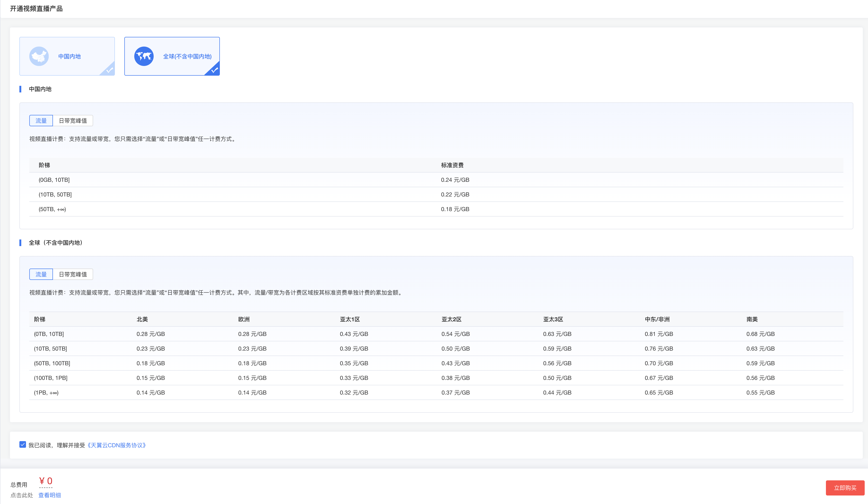Screen dimensions: 868x504
Task: Click the 立即购买 button
Action: [845, 488]
